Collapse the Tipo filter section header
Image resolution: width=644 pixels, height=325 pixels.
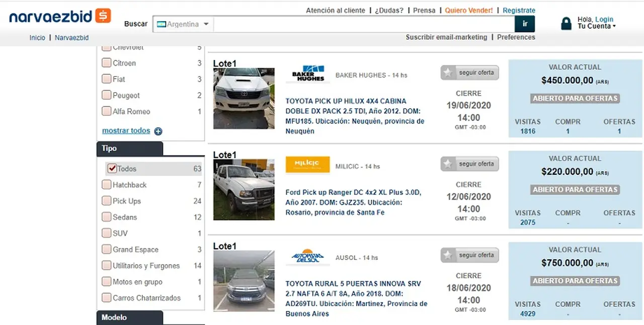[129, 148]
